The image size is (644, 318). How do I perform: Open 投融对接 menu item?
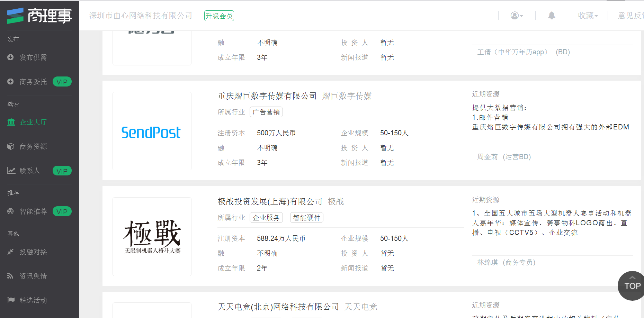(x=33, y=252)
